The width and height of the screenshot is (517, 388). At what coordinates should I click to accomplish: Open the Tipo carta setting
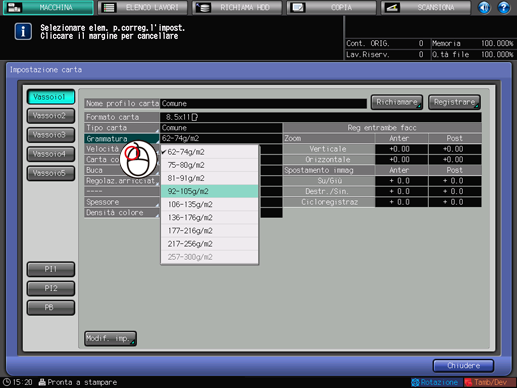[122, 128]
